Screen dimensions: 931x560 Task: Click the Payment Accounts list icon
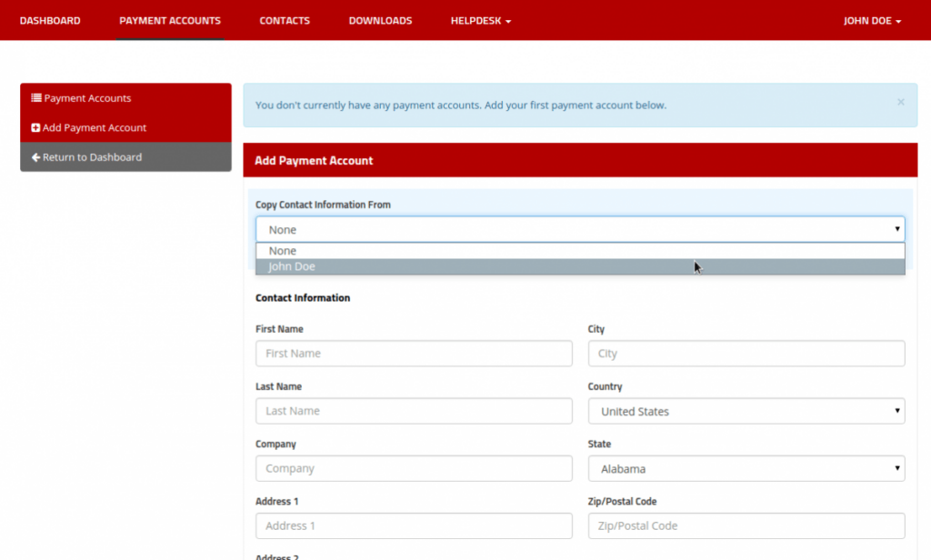36,98
